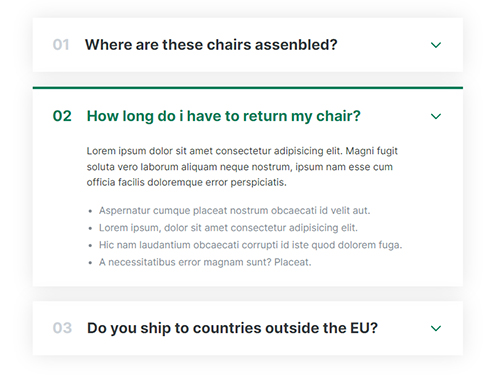Screen dimensions: 500x375
Task: Select the 'A necessitatibus error magnam' bullet item
Action: pos(205,262)
